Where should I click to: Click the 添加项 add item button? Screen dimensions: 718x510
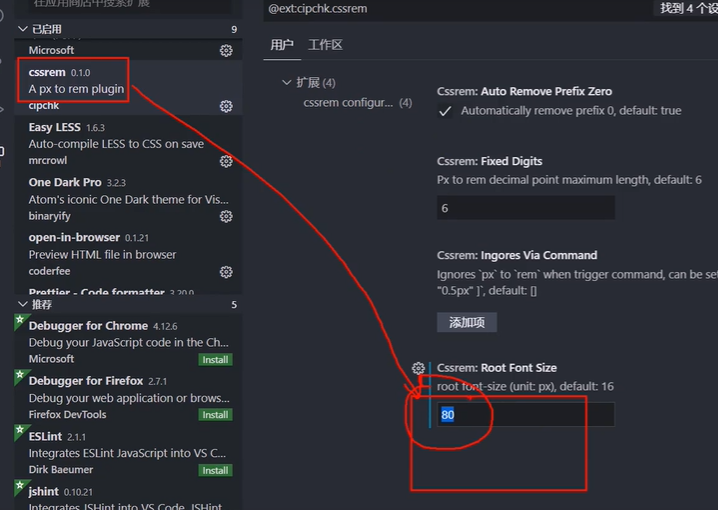pos(467,323)
